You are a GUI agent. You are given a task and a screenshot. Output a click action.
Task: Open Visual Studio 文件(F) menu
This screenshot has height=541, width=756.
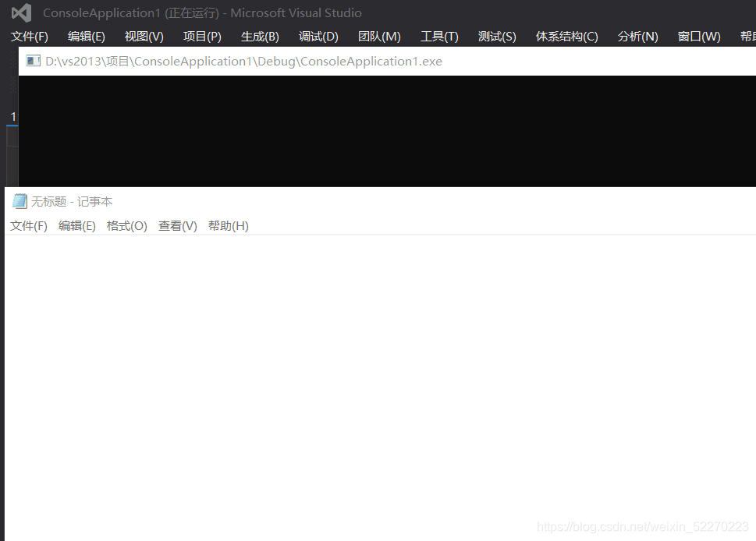click(30, 37)
